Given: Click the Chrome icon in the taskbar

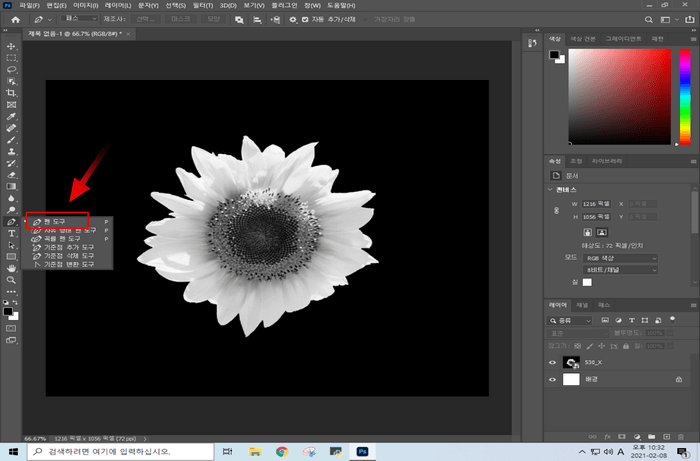Looking at the screenshot, I should pos(282,452).
